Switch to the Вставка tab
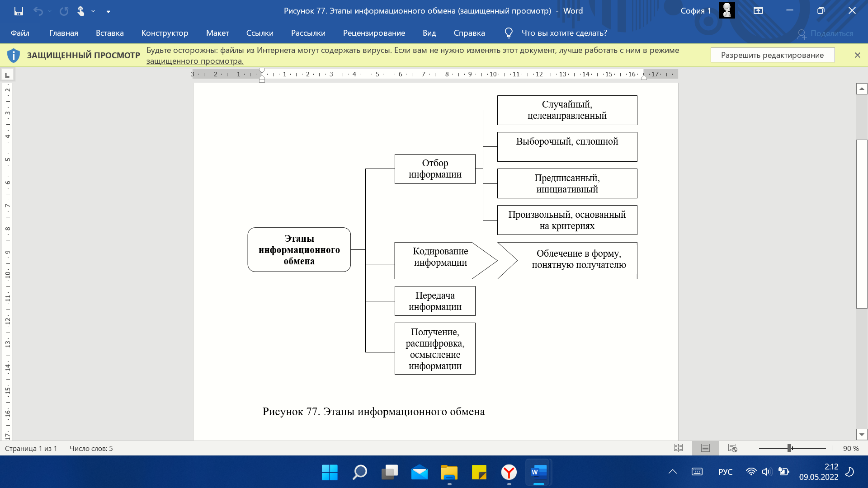868x488 pixels. (x=110, y=33)
